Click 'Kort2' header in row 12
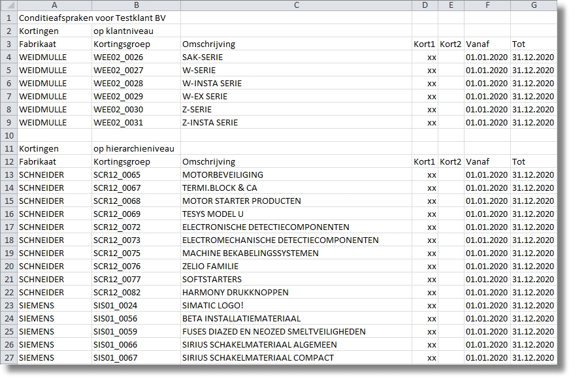 coord(450,161)
